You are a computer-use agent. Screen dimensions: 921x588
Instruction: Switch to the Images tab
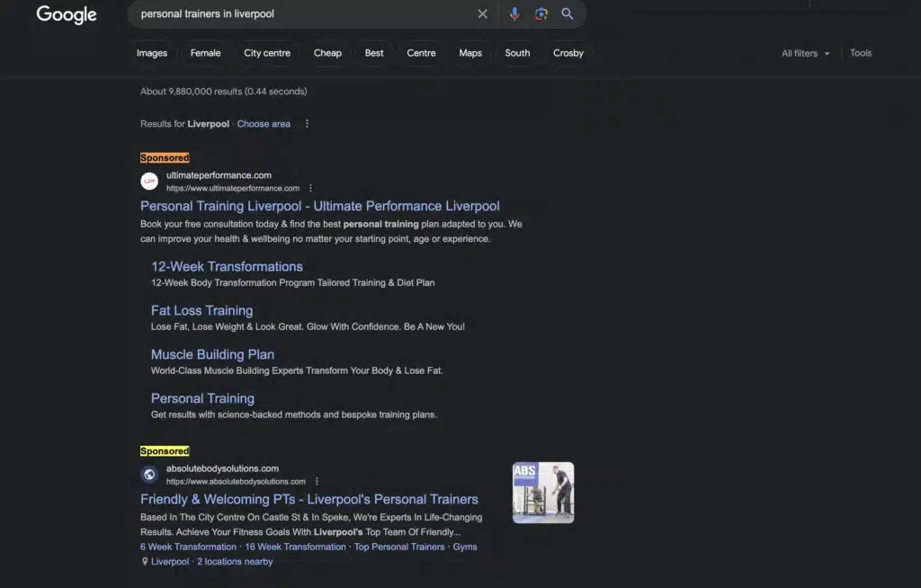tap(152, 53)
